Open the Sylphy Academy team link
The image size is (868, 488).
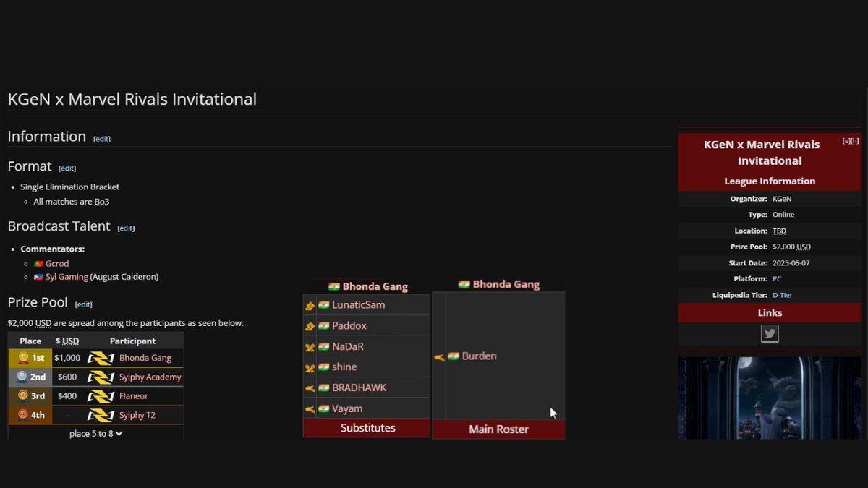(x=150, y=377)
